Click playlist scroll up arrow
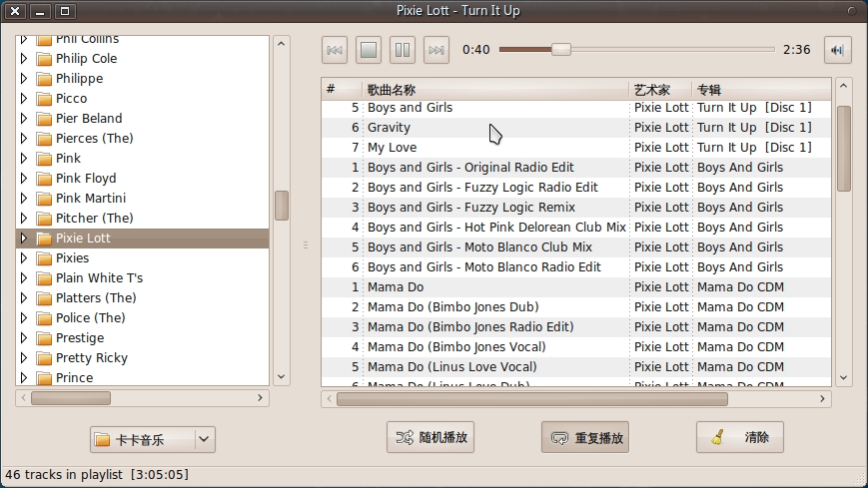 (x=844, y=86)
